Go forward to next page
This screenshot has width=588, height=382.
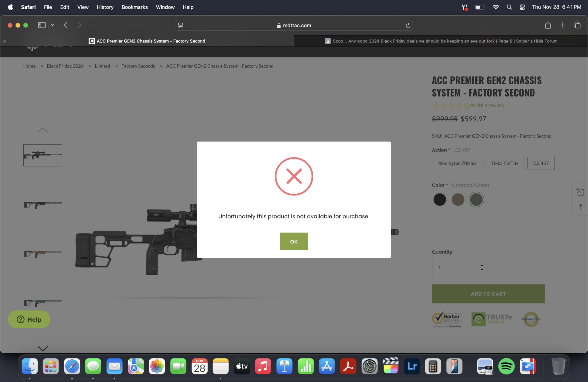pos(80,25)
